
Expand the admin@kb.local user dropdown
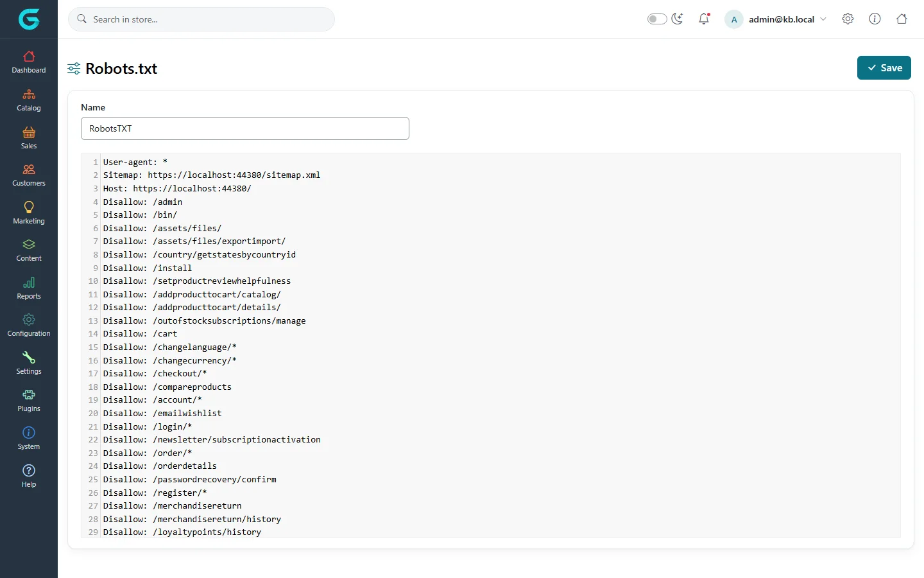pos(787,19)
